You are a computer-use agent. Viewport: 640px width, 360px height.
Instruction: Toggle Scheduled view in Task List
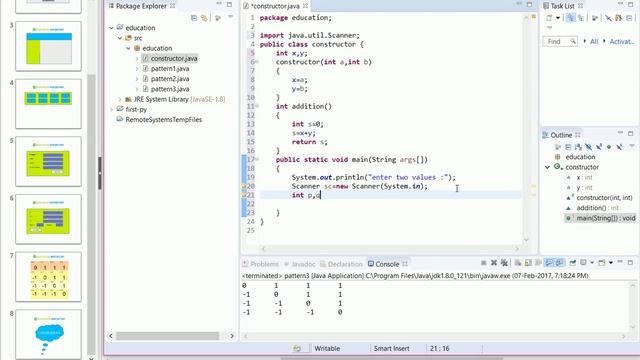point(580,18)
